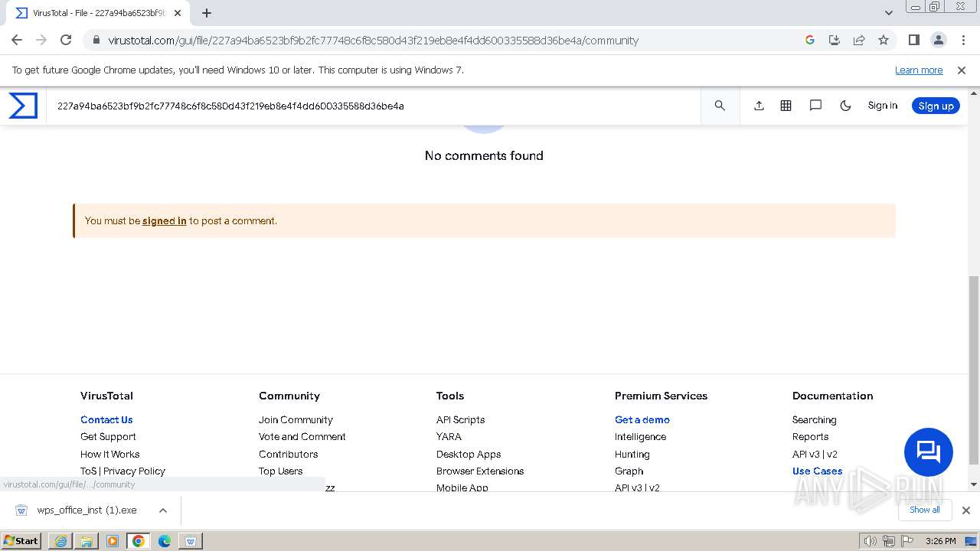Click the volume icon in system tray
This screenshot has height=551, width=980.
(x=871, y=541)
